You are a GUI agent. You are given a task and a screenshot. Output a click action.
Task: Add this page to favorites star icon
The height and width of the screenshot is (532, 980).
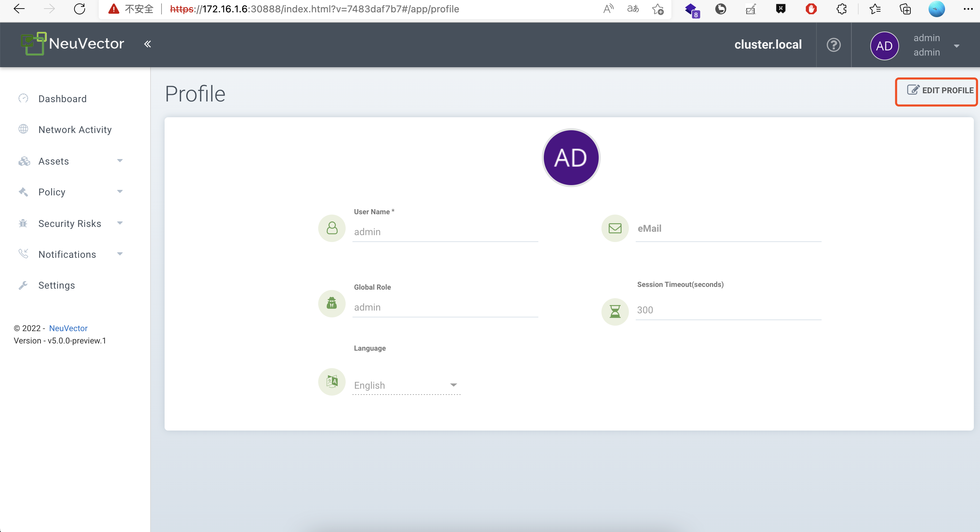(657, 9)
